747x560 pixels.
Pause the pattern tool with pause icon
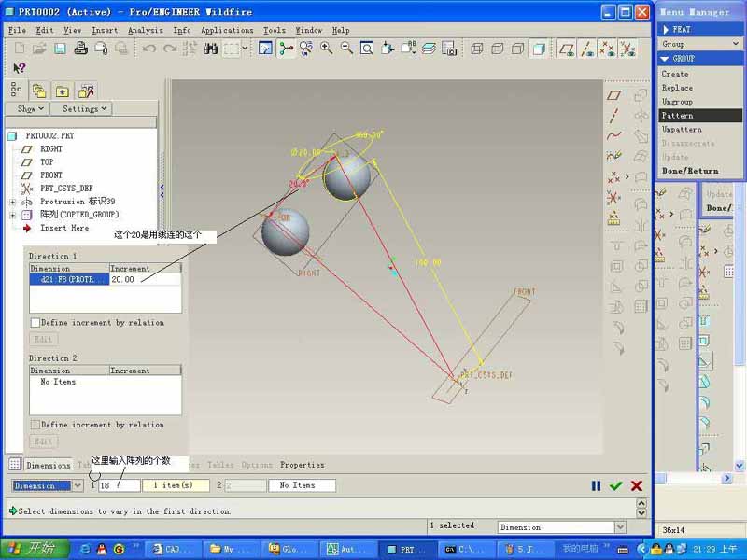click(596, 485)
